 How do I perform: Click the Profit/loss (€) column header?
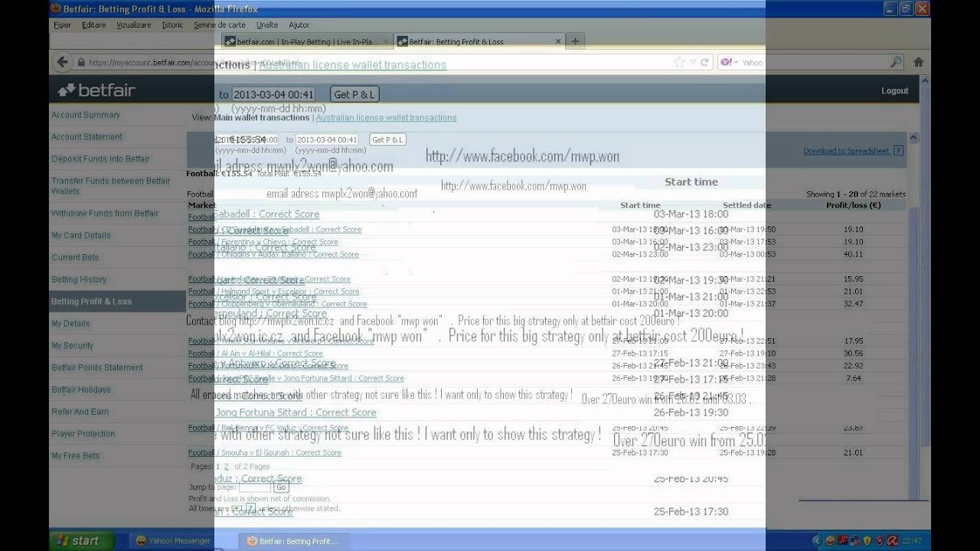pos(854,205)
